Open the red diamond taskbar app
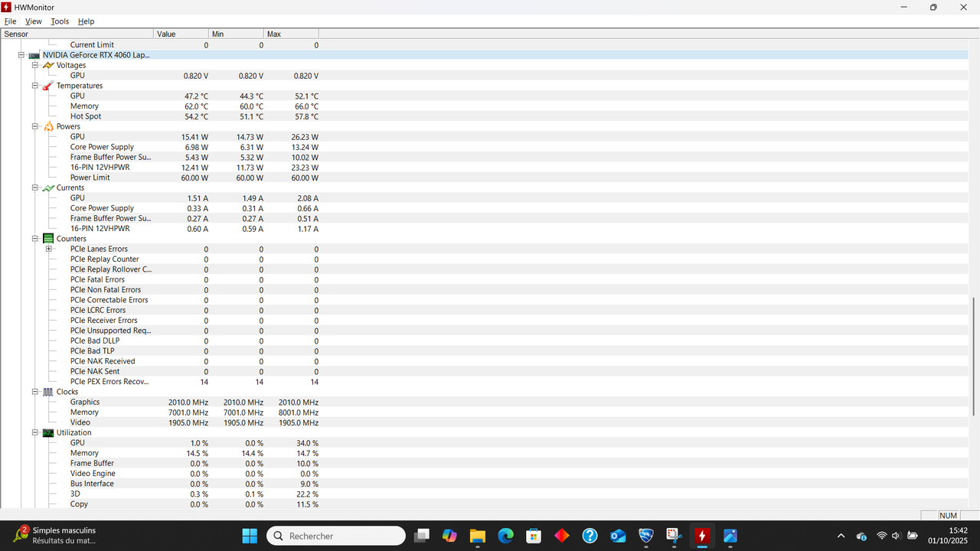This screenshot has height=551, width=980. (562, 536)
